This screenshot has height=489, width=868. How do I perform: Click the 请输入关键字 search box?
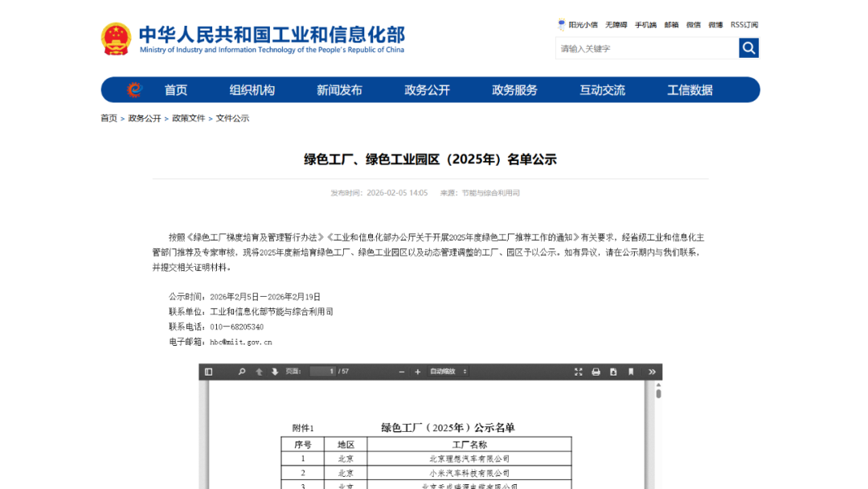tap(646, 48)
